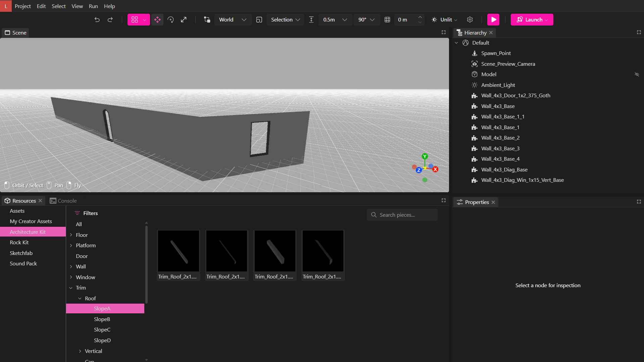Image resolution: width=644 pixels, height=362 pixels.
Task: Expand the Window filter category
Action: pyautogui.click(x=71, y=277)
